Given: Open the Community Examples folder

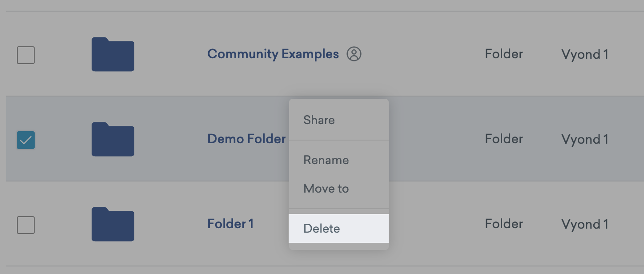Looking at the screenshot, I should click(x=273, y=53).
